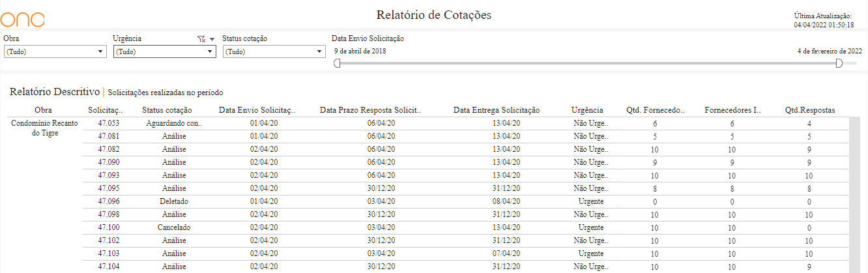The image size is (868, 273).
Task: Open the Obra dropdown
Action: point(55,51)
